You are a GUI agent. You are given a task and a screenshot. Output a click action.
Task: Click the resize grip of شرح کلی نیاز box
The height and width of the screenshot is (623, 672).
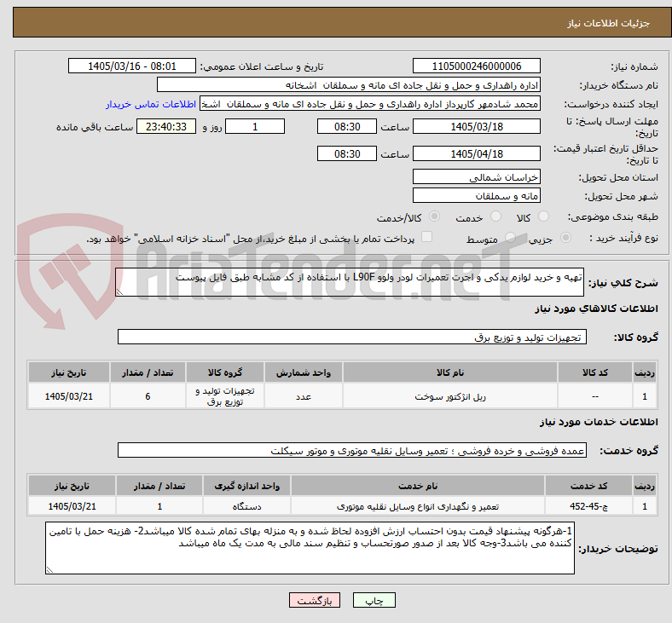pyautogui.click(x=119, y=292)
